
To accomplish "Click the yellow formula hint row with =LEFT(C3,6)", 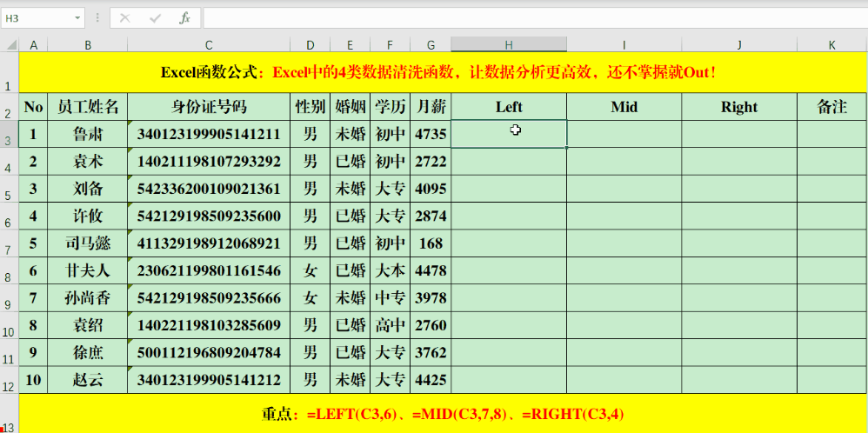I will click(x=443, y=414).
